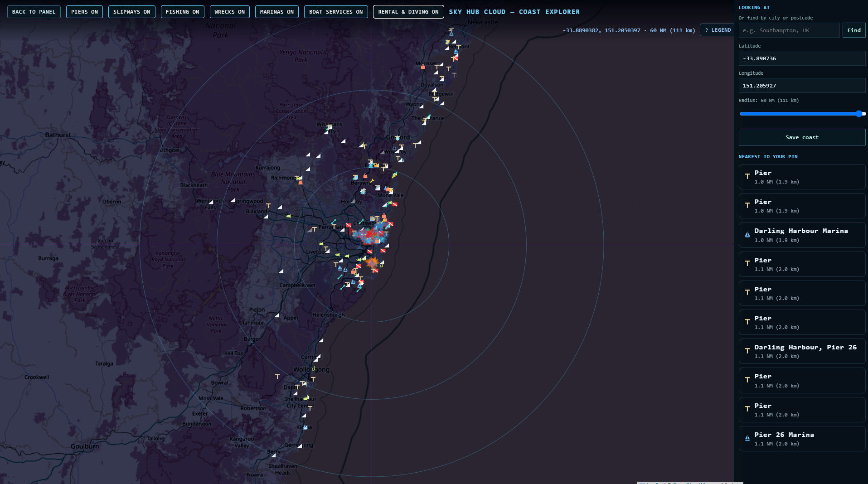Screen dimensions: 868x484
Task: Select the orange bag marker above Berowra
Action: click(365, 176)
